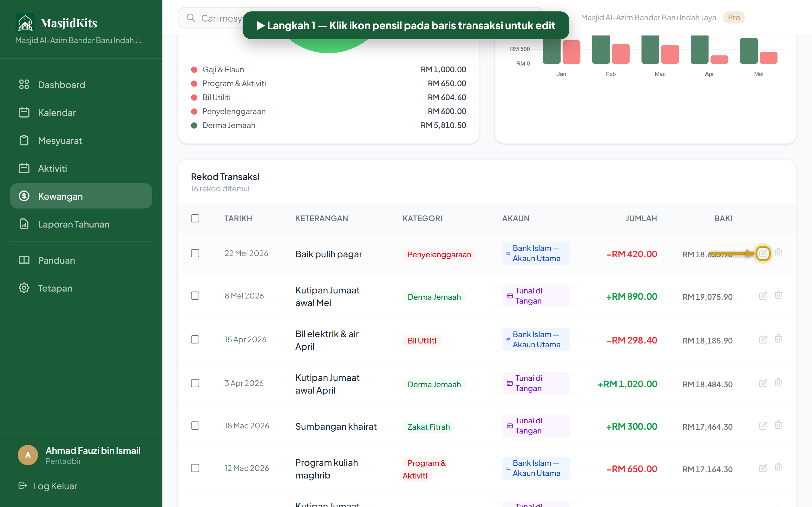
Task: Edit the Sumbangan khairat transaction
Action: pyautogui.click(x=763, y=426)
